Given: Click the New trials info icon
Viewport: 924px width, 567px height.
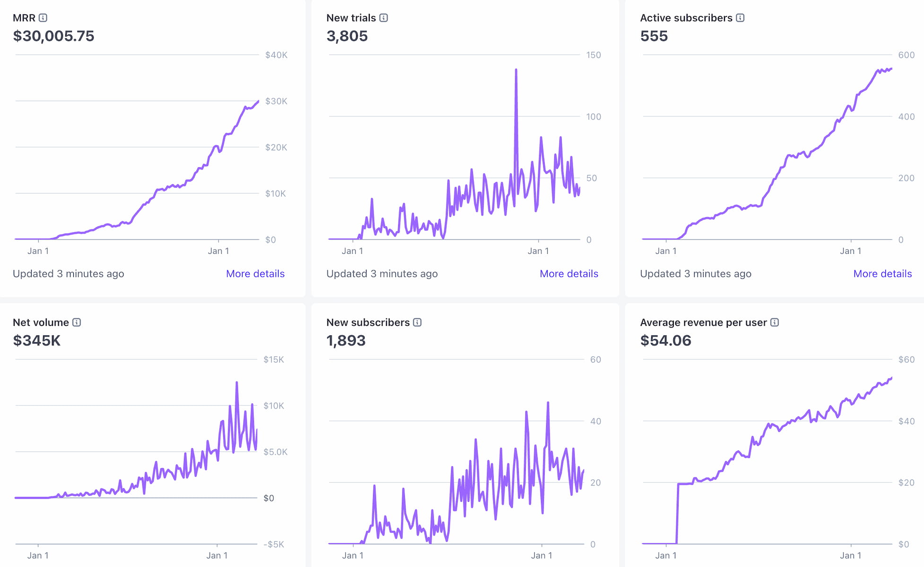Looking at the screenshot, I should pos(384,17).
